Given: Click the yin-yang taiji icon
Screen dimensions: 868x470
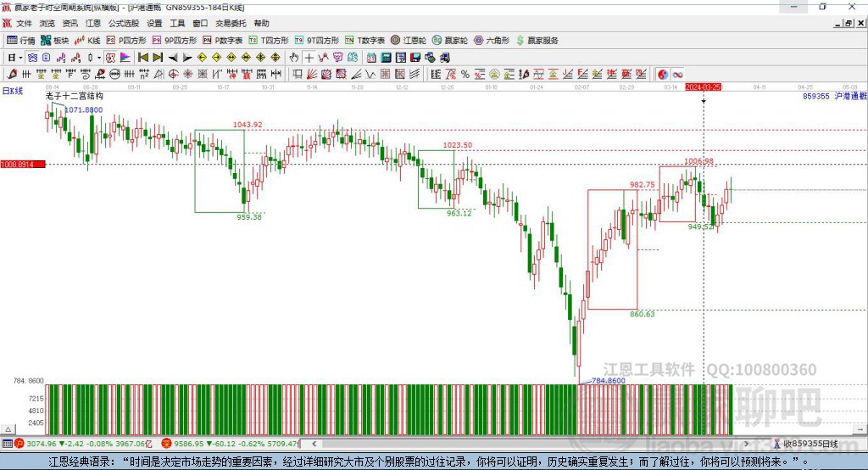Looking at the screenshot, I should pyautogui.click(x=663, y=75).
